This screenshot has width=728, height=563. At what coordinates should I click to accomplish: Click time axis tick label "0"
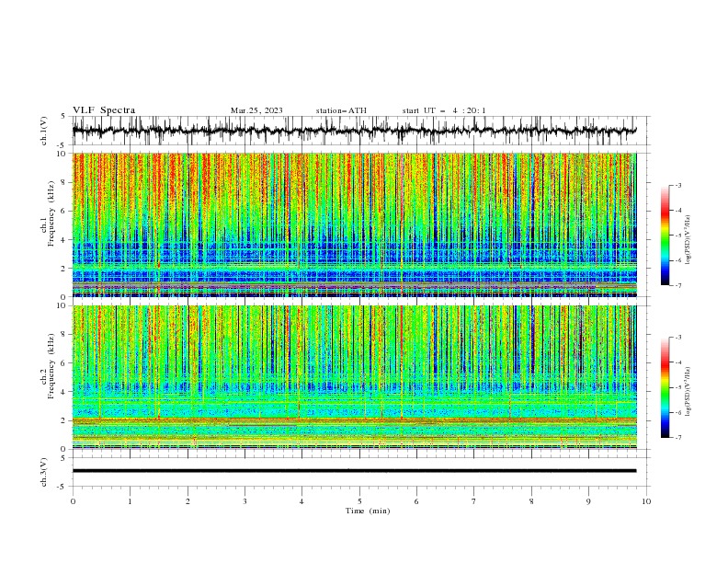(x=73, y=501)
